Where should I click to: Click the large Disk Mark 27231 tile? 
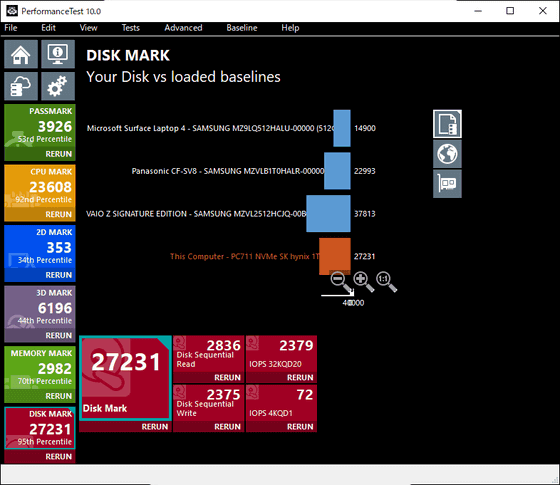point(125,379)
